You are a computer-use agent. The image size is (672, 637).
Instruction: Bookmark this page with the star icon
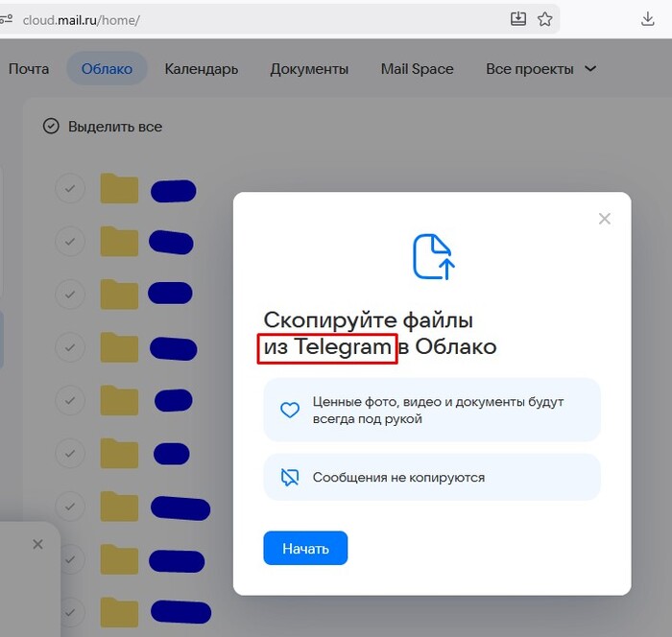coord(544,19)
